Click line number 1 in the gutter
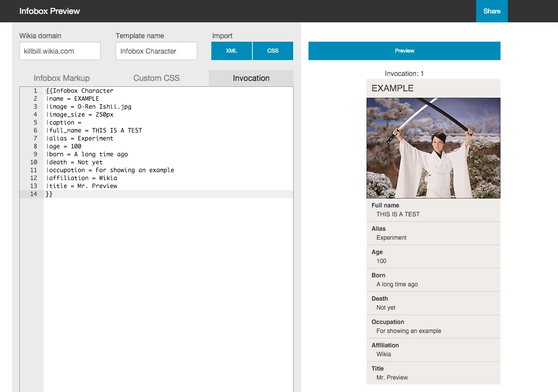The image size is (558, 392). [35, 91]
